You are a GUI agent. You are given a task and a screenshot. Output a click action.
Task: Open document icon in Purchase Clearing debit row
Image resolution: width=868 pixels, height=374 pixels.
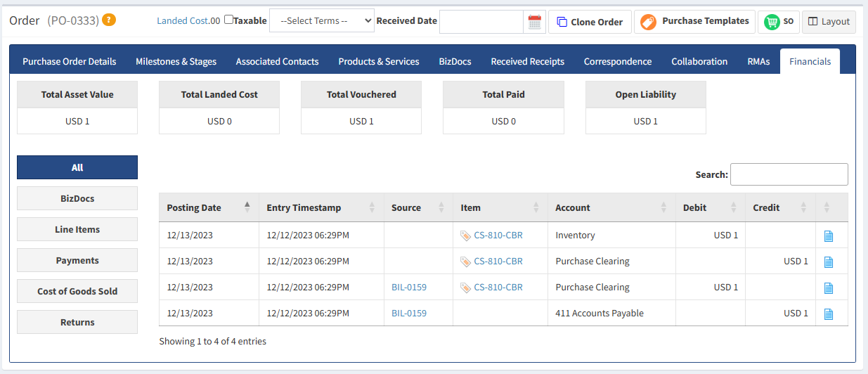(829, 288)
